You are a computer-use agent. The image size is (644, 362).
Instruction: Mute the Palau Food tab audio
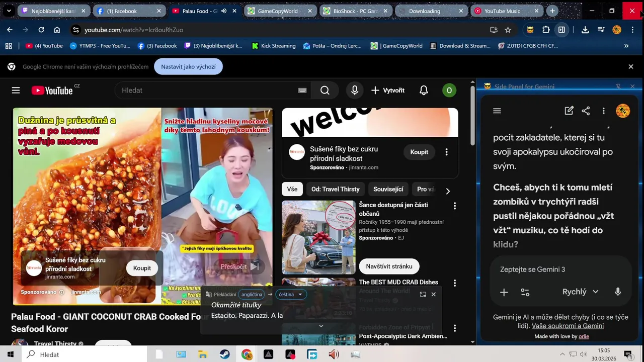tap(224, 11)
